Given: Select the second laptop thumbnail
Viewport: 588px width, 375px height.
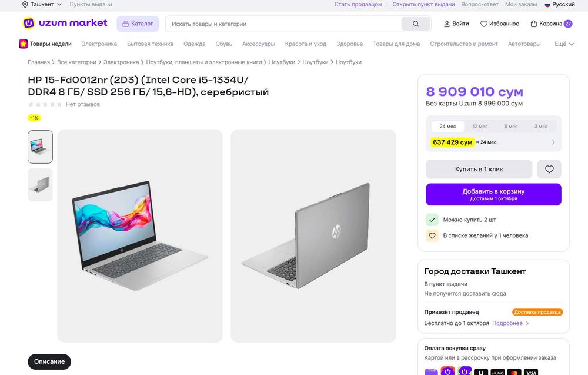Looking at the screenshot, I should [x=40, y=185].
